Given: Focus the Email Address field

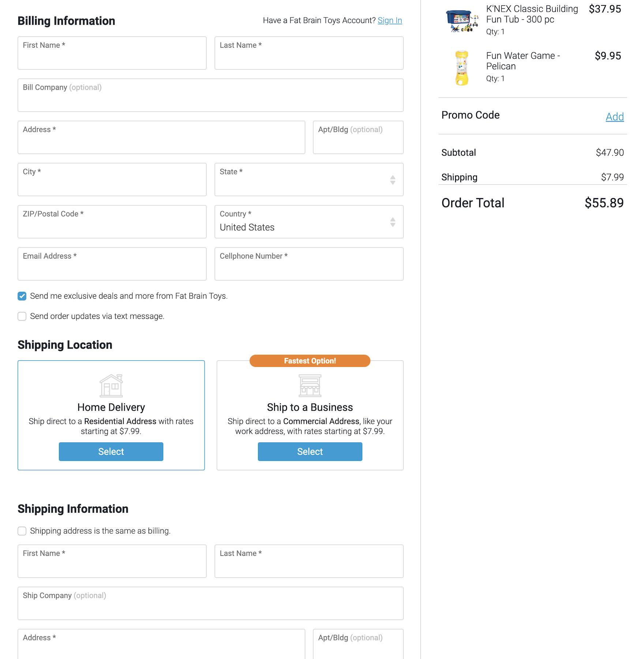Looking at the screenshot, I should [x=112, y=264].
